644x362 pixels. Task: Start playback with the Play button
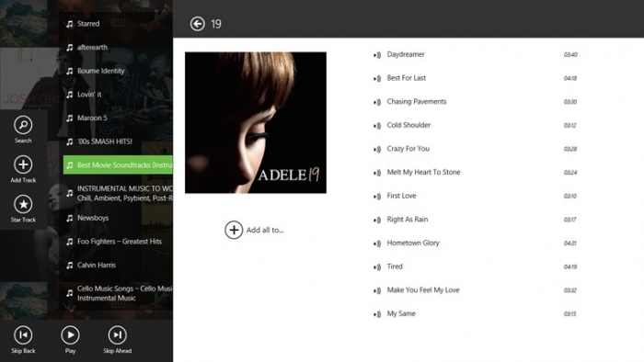[70, 335]
